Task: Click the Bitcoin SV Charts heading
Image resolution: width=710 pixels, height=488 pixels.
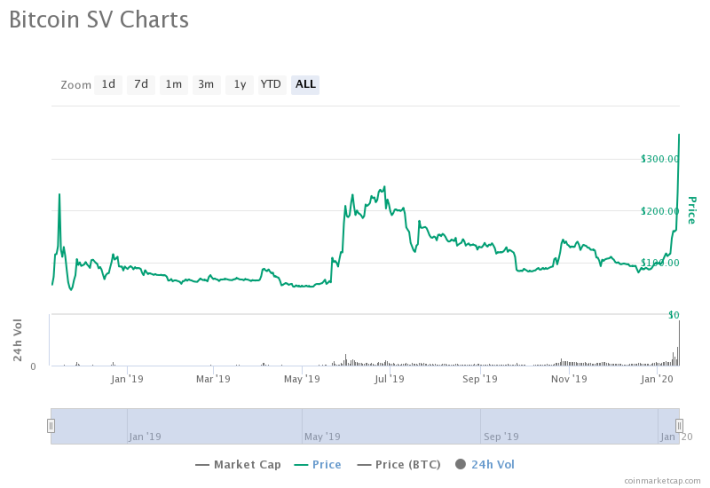Action: coord(99,19)
